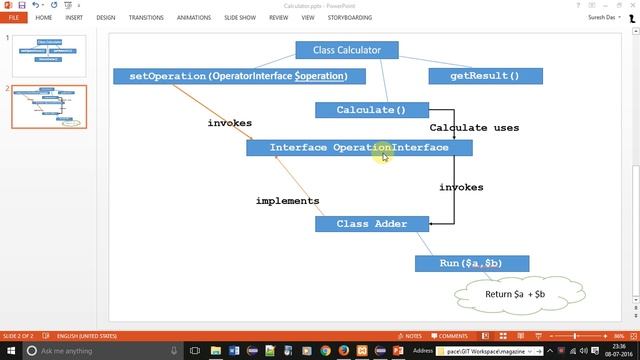This screenshot has height=360, width=640.
Task: Select the getResult() shape
Action: (485, 76)
